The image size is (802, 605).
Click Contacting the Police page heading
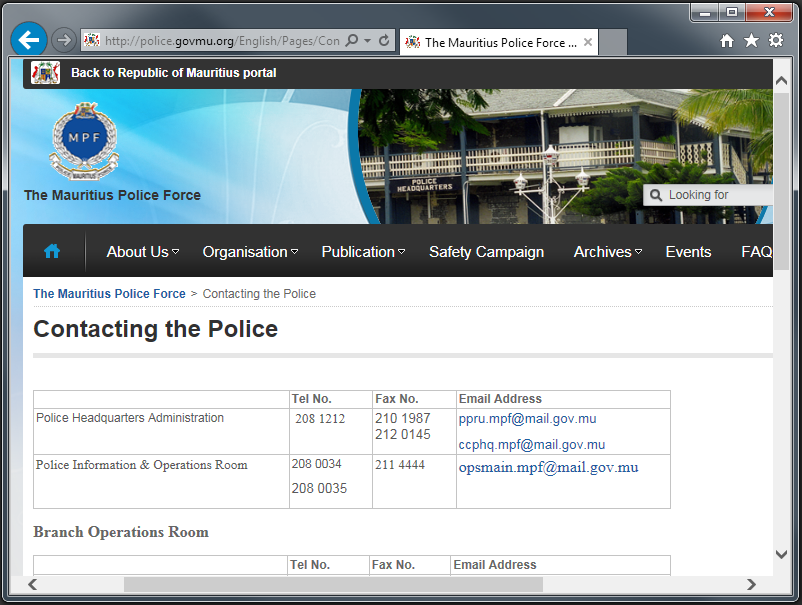point(155,329)
